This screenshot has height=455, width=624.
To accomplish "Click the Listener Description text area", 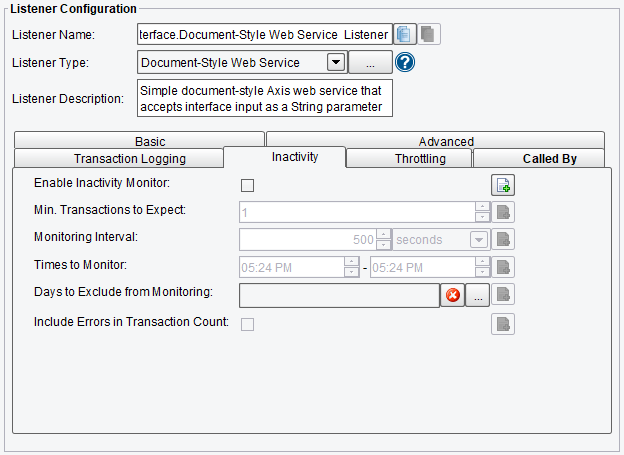I will [x=265, y=98].
